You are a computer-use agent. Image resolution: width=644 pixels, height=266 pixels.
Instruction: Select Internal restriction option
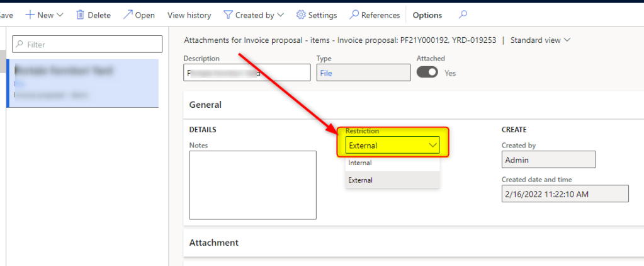tap(360, 163)
